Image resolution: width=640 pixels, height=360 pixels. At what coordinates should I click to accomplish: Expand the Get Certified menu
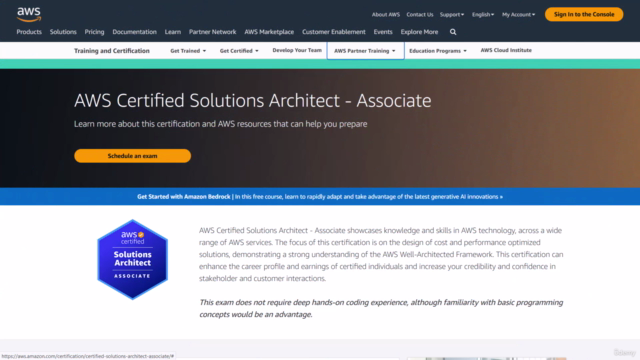click(x=239, y=51)
